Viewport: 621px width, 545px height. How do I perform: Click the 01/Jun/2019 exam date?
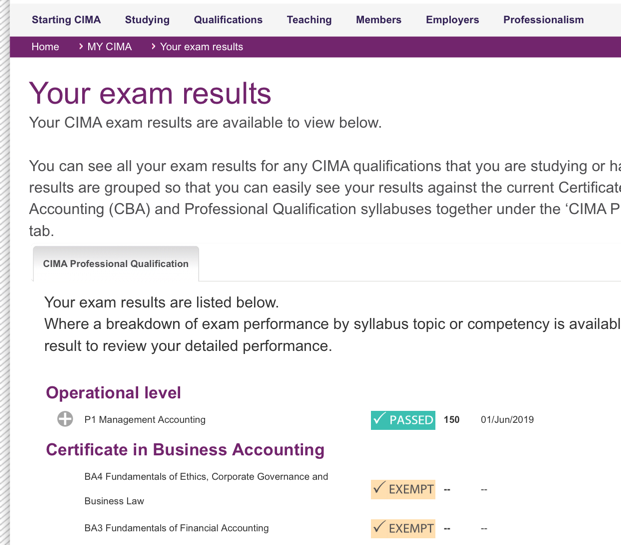(507, 420)
